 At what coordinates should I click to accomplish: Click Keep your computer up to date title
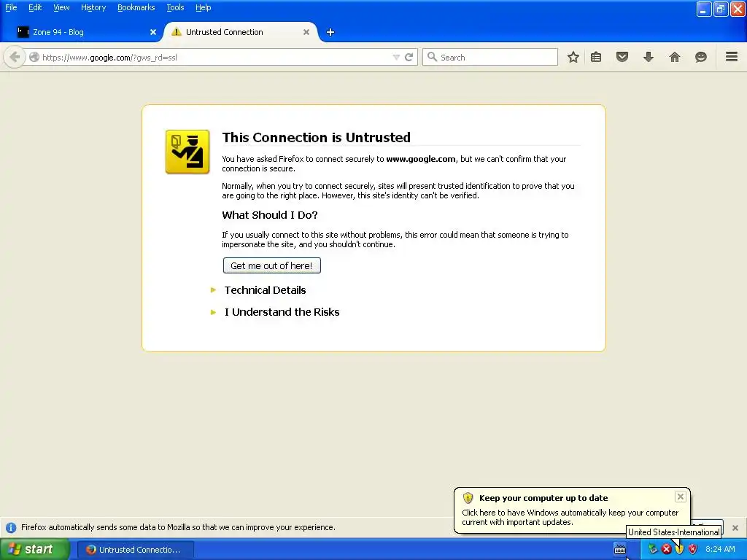click(x=543, y=498)
